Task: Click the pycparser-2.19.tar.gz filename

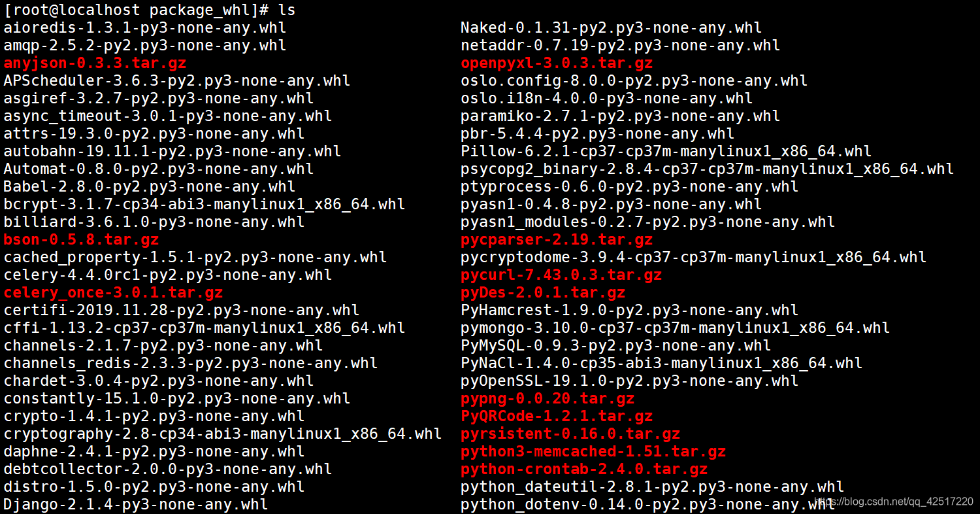Action: (x=555, y=240)
